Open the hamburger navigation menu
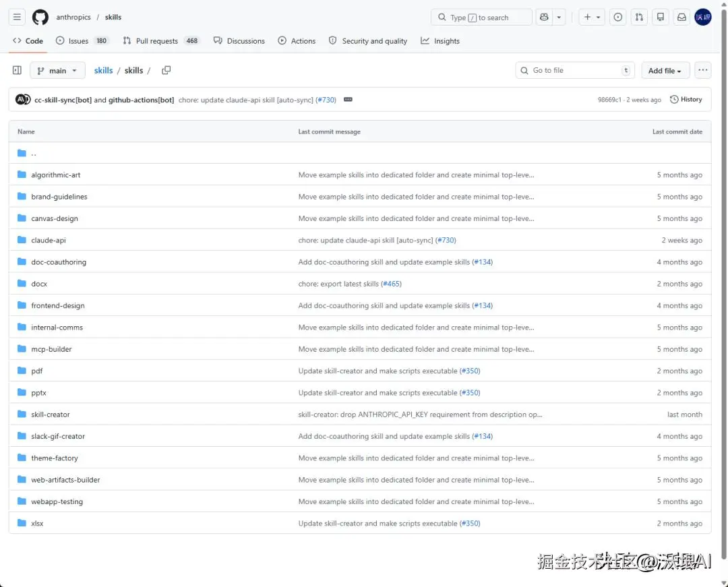The width and height of the screenshot is (728, 587). click(18, 17)
